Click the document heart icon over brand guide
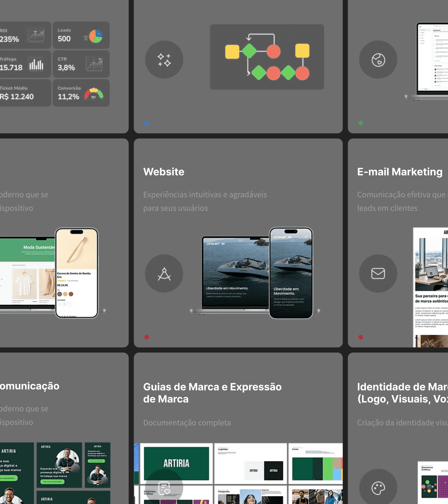 coord(164,488)
